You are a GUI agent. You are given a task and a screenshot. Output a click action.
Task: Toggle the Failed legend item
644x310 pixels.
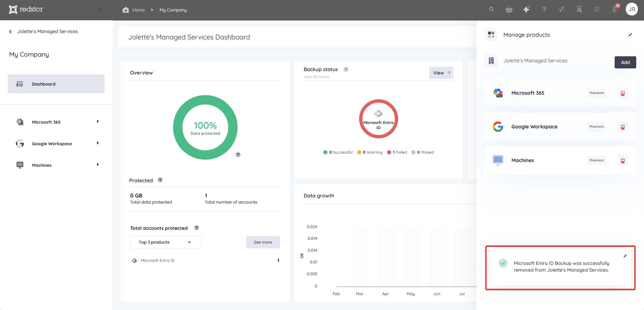click(397, 152)
